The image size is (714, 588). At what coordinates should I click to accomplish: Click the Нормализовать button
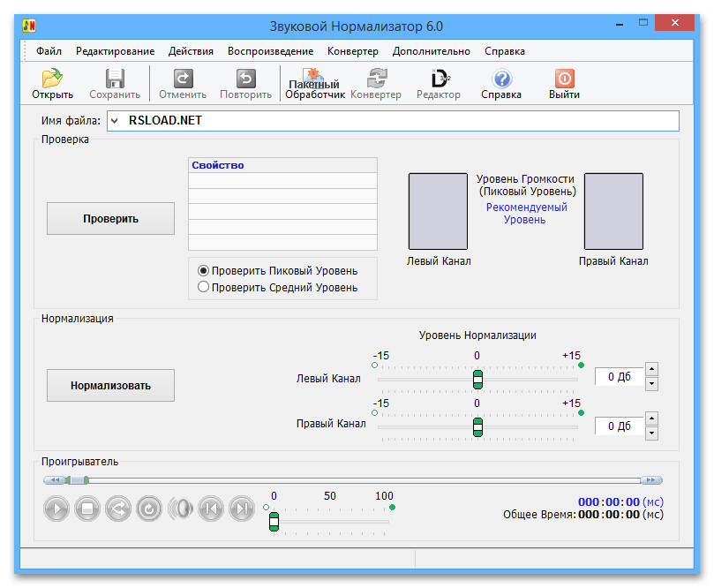110,385
